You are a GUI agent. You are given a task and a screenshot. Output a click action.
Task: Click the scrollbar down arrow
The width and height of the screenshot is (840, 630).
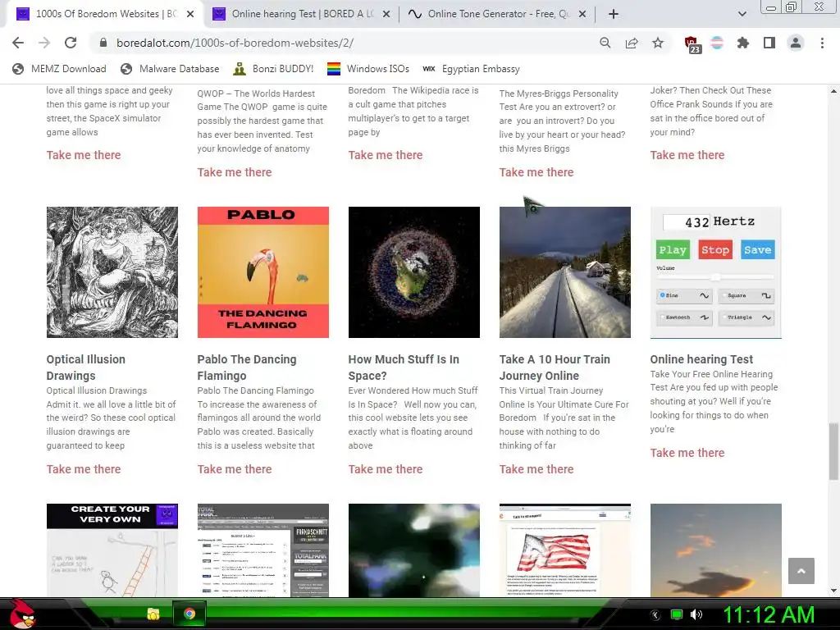point(833,591)
